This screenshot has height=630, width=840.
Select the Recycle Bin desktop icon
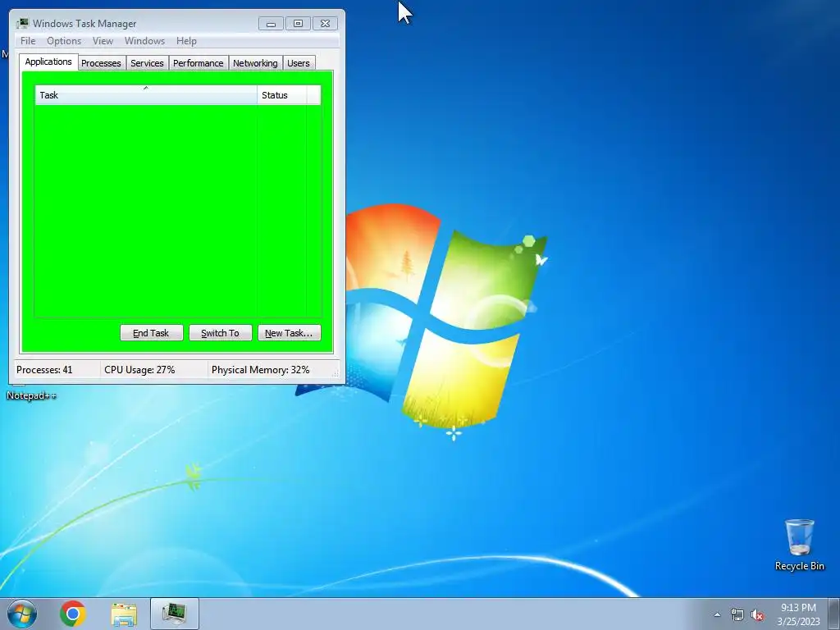(799, 545)
